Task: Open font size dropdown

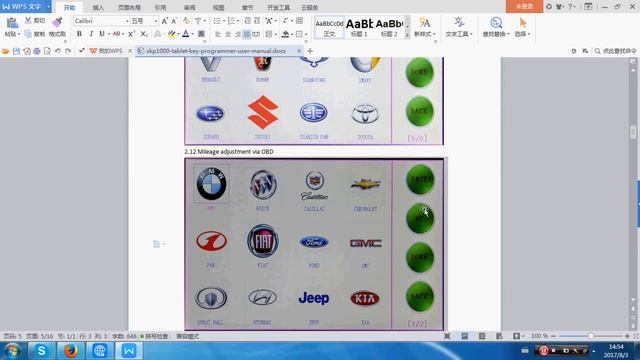Action: [156, 21]
